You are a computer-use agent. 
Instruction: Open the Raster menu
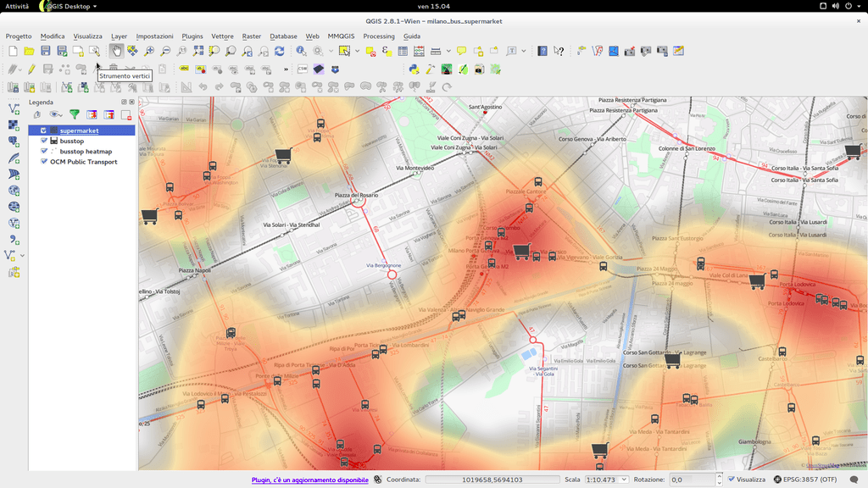coord(251,36)
